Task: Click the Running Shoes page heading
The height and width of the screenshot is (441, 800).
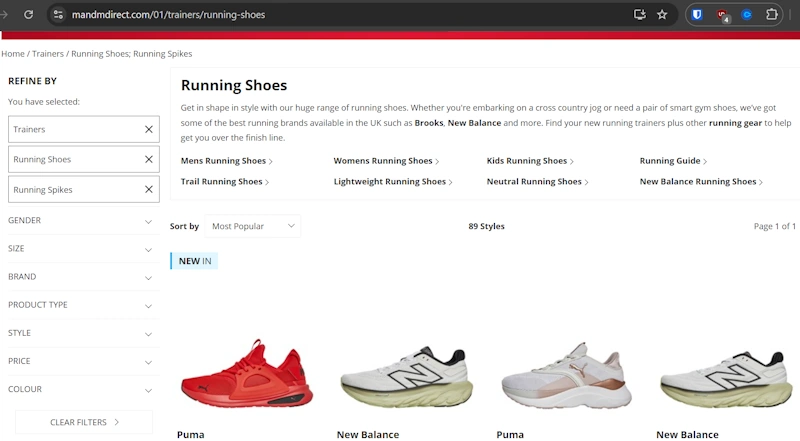Action: click(234, 85)
